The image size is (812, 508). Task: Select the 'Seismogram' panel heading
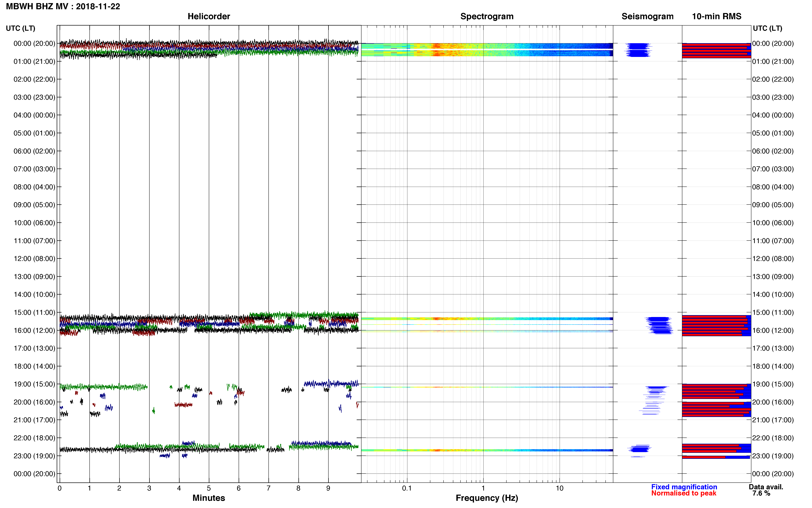tap(647, 16)
